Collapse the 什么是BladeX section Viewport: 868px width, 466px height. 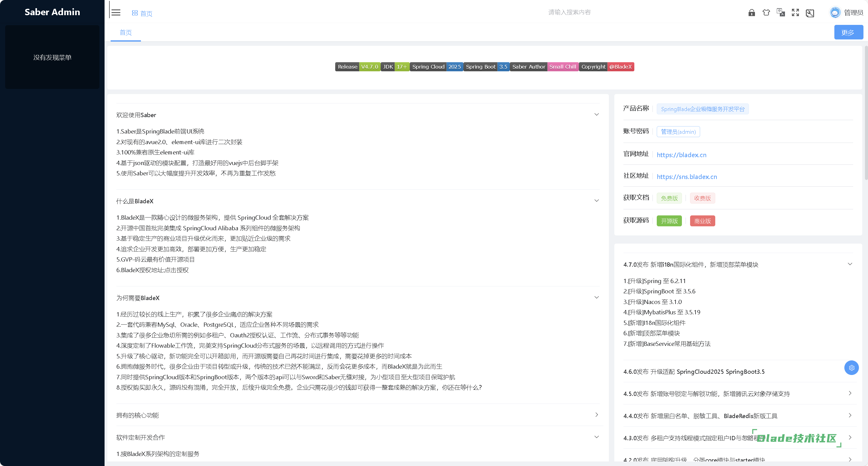tap(596, 201)
